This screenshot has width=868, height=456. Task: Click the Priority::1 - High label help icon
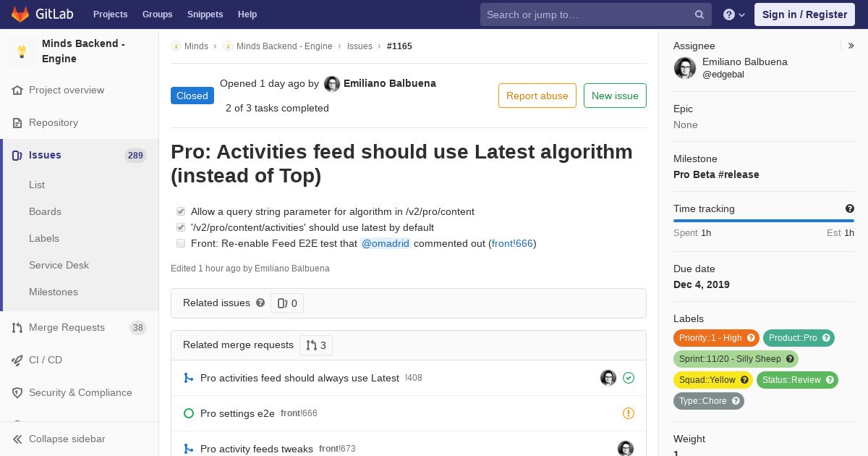click(x=751, y=338)
